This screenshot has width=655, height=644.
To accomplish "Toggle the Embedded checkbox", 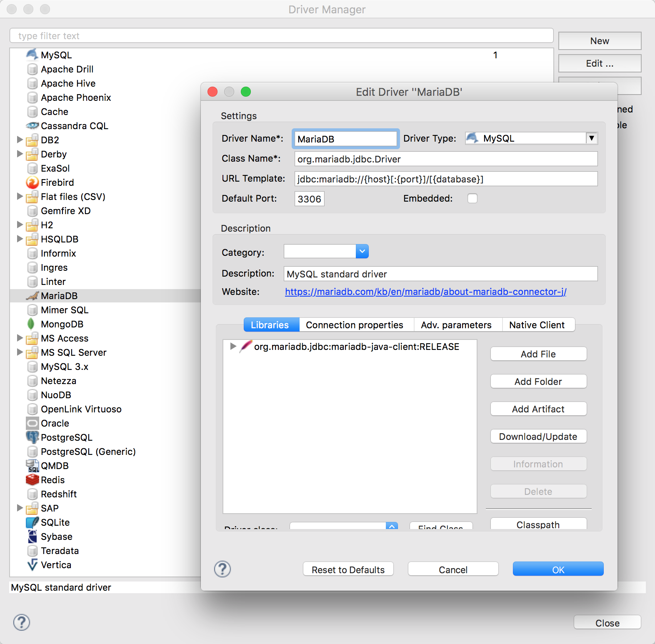I will [472, 198].
